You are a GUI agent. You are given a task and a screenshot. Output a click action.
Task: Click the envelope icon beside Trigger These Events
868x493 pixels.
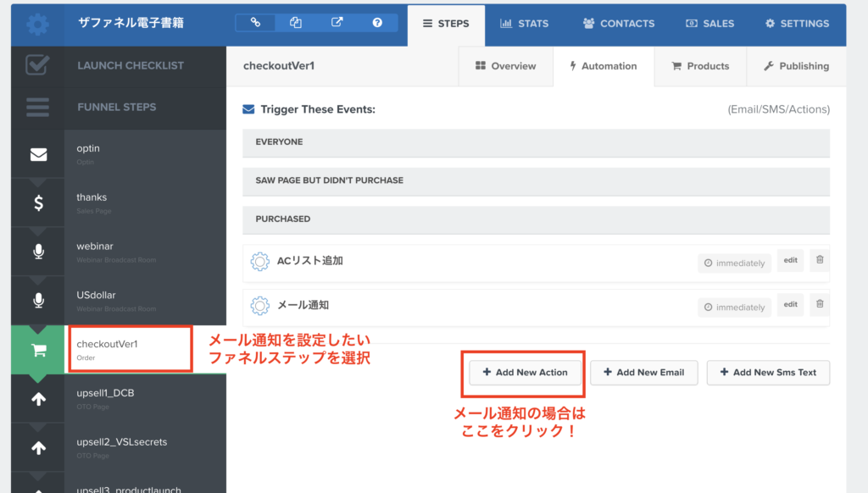click(x=248, y=109)
